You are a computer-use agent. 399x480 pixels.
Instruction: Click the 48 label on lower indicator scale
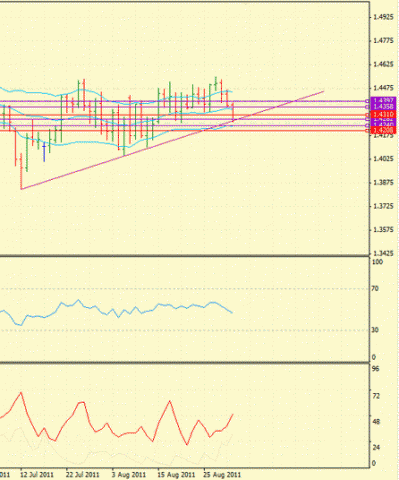click(375, 422)
